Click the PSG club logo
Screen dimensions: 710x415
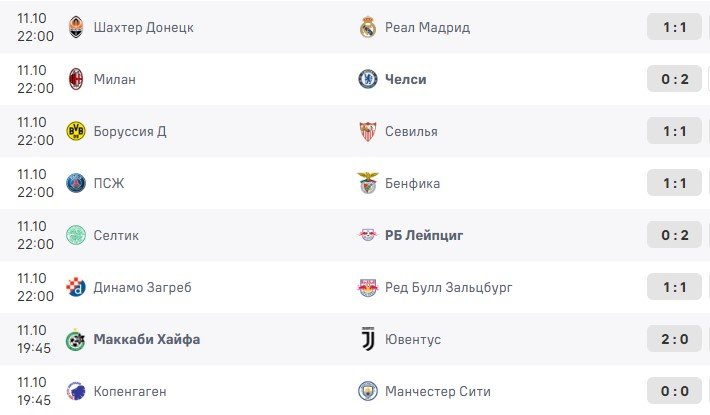pos(76,183)
